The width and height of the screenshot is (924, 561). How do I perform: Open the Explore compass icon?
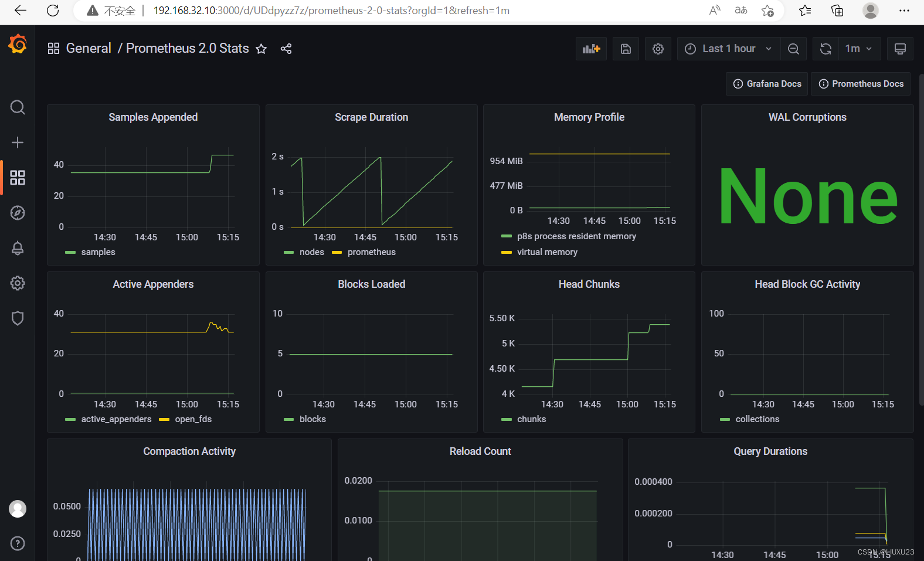pos(18,213)
